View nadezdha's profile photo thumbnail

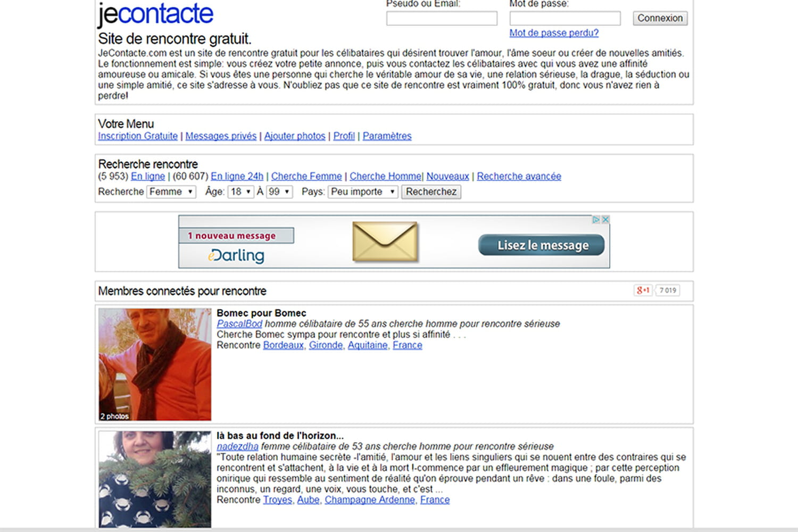(155, 479)
